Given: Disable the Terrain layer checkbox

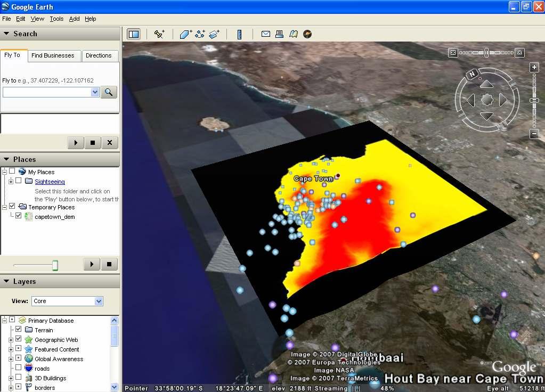Looking at the screenshot, I should pos(19,329).
